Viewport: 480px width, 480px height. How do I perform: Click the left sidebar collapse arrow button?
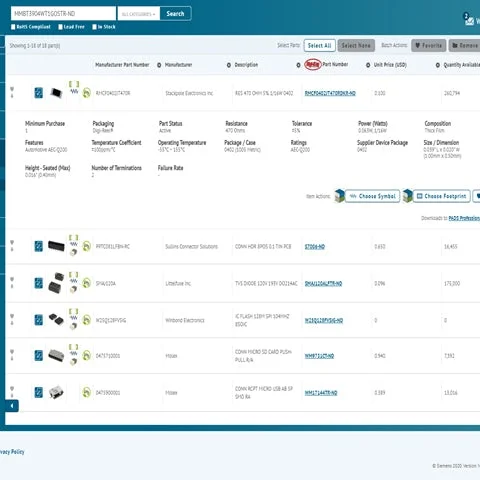(x=12, y=406)
